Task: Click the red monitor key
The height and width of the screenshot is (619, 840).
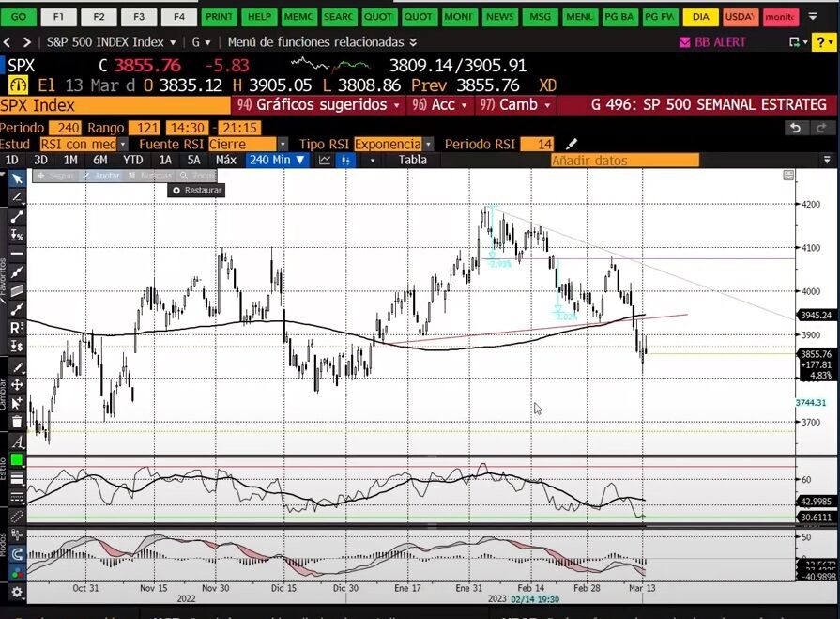Action: pyautogui.click(x=780, y=17)
